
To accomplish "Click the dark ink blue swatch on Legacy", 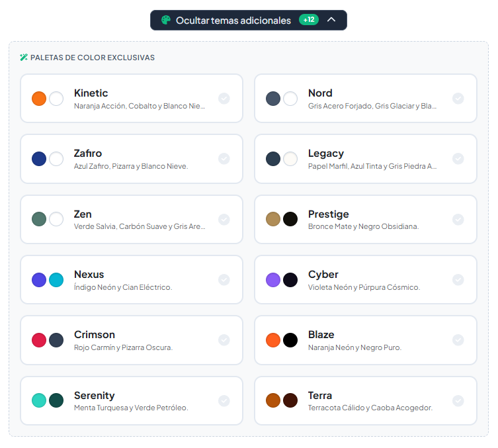I will point(273,159).
